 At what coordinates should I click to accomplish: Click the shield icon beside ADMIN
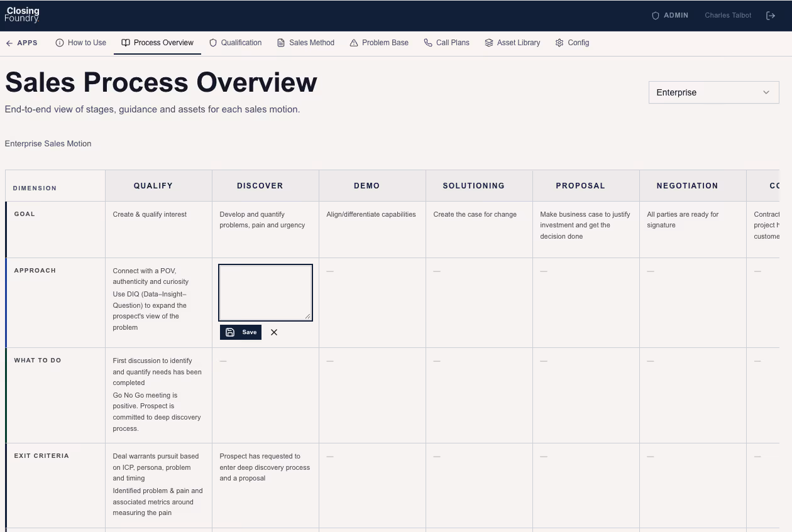[x=655, y=16]
